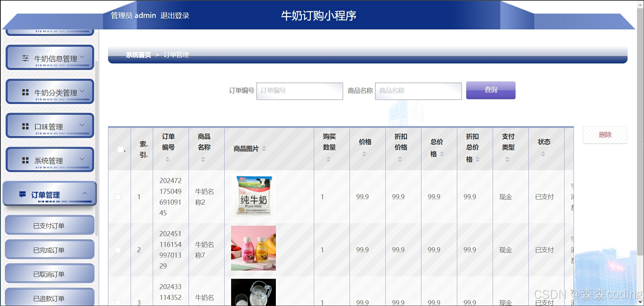Open the 纯牛奶 Pure Milk product image

pyautogui.click(x=254, y=195)
